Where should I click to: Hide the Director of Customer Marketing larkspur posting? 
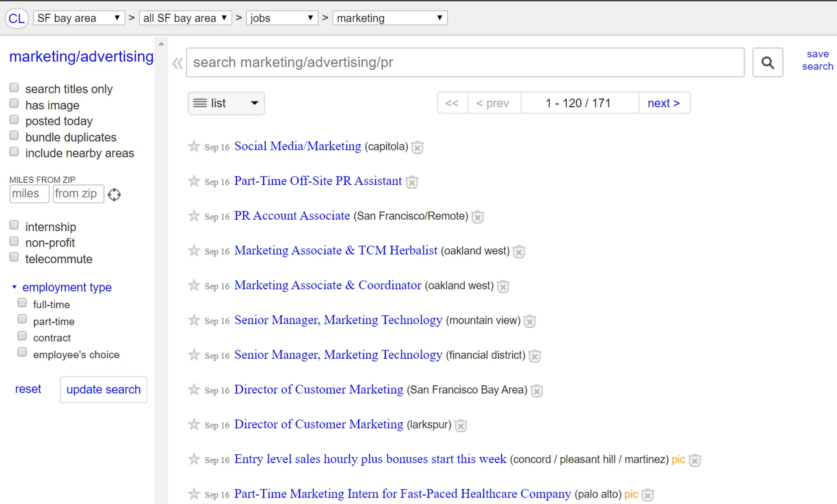click(461, 425)
